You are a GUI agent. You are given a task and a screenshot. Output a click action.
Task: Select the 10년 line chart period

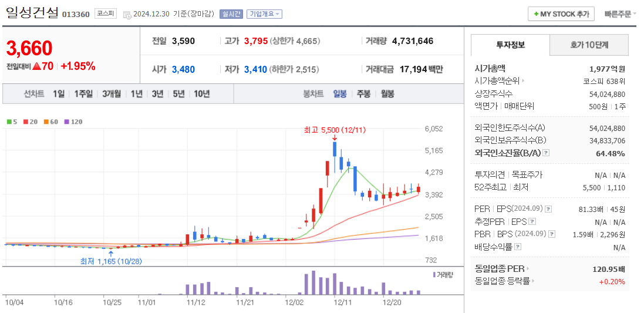pyautogui.click(x=202, y=93)
